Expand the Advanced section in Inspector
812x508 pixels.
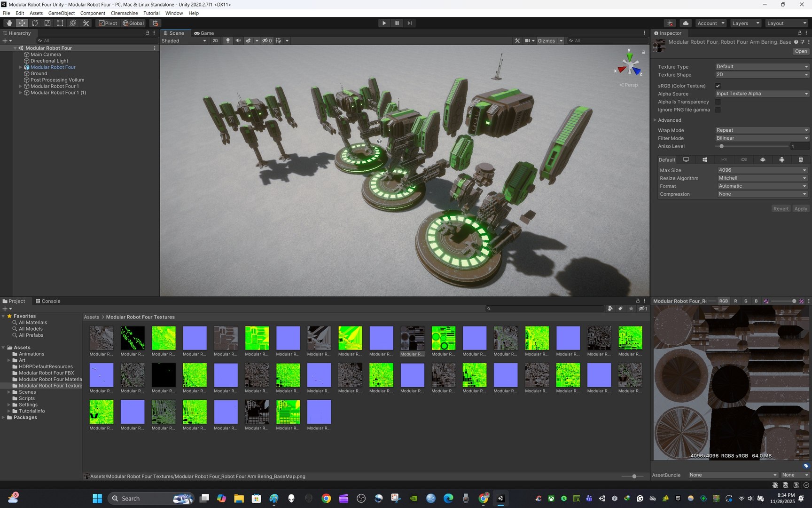[x=655, y=120]
